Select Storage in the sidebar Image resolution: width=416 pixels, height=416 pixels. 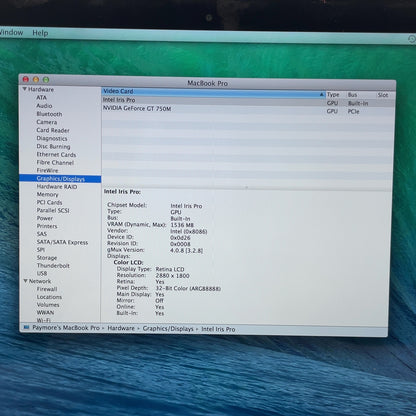47,258
